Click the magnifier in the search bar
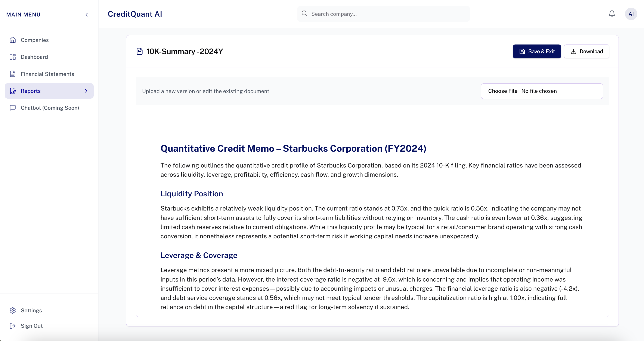 tap(304, 13)
